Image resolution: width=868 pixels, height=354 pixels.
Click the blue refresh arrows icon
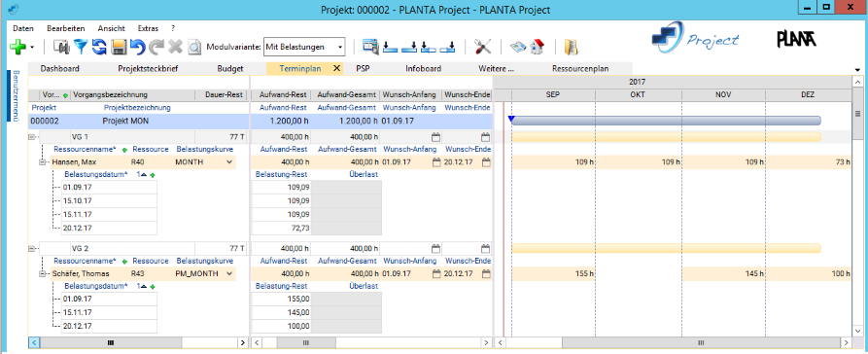coord(100,48)
